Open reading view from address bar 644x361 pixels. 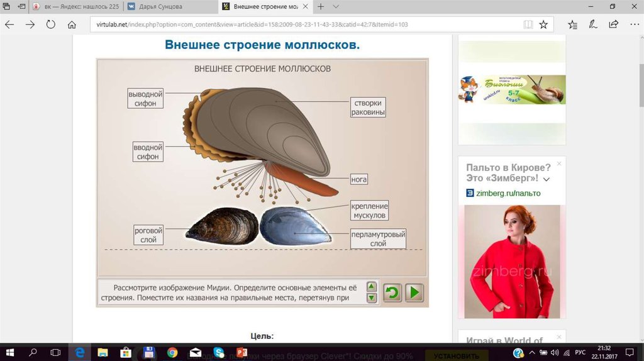point(527,25)
